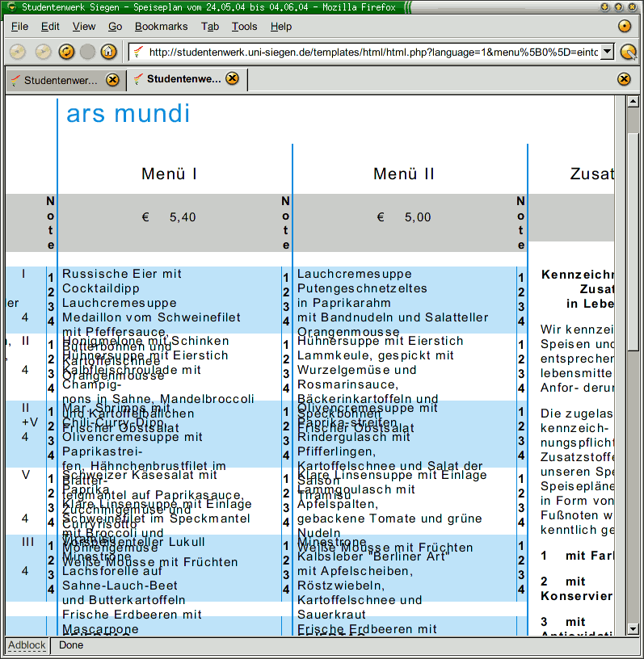This screenshot has height=659, width=644.
Task: Click 'gebackene Tomate und grüne' line
Action: pyautogui.click(x=389, y=518)
